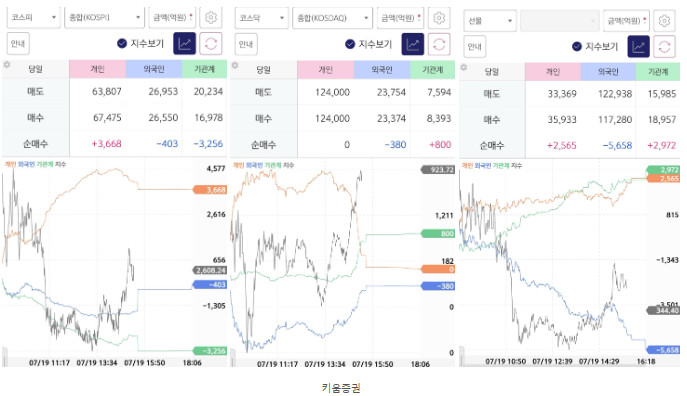Expand the 종합(KOSDAQ) index dropdown
687x396 pixels.
(x=333, y=18)
